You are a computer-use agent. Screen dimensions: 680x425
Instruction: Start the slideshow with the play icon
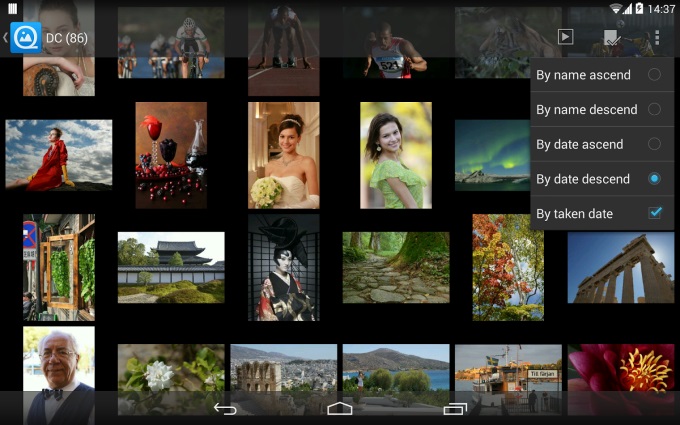(565, 37)
